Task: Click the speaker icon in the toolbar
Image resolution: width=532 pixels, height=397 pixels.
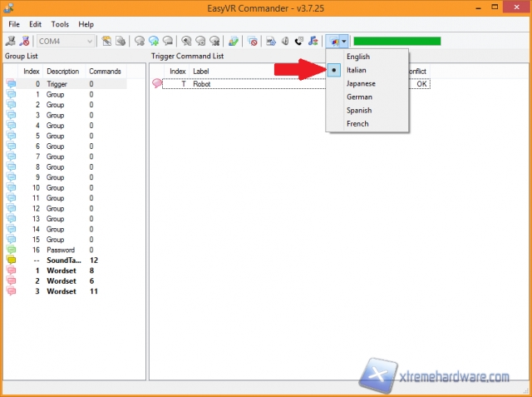Action: (285, 41)
